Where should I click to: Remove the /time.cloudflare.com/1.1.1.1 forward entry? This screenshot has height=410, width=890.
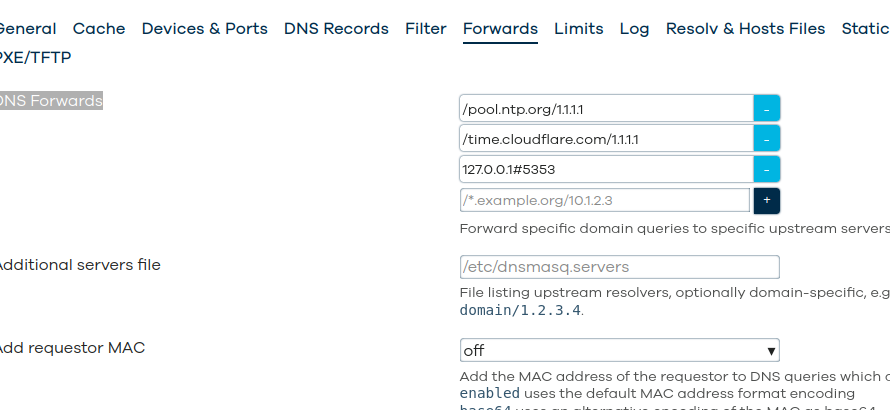tap(766, 139)
